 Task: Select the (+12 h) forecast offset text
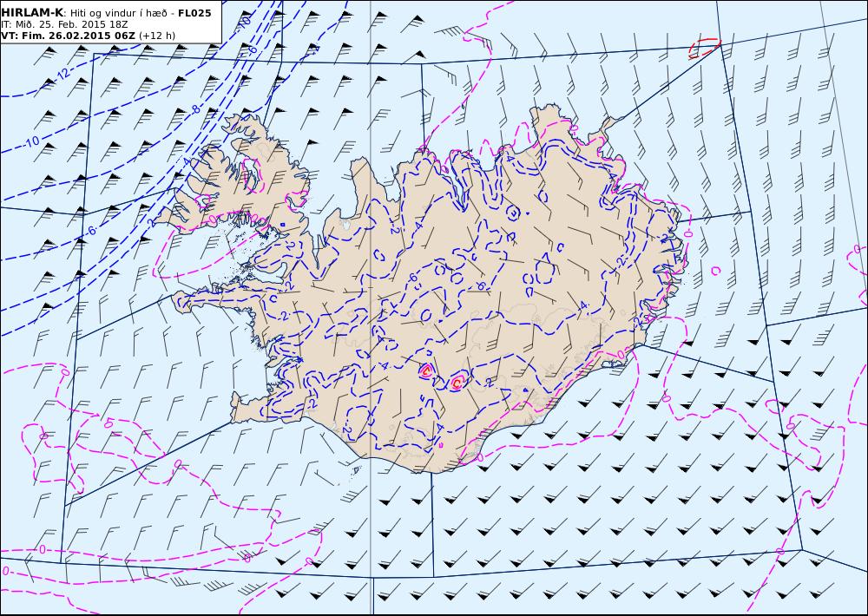coord(156,36)
